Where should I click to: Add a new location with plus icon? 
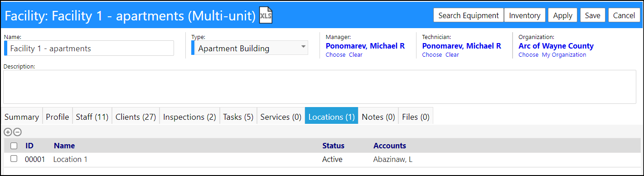coord(8,132)
